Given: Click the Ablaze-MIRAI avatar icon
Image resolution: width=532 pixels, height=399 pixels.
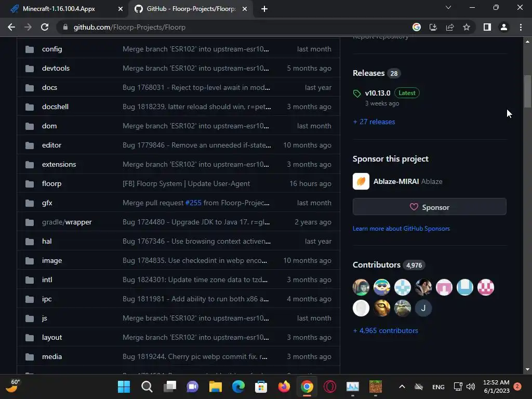Looking at the screenshot, I should click(361, 181).
